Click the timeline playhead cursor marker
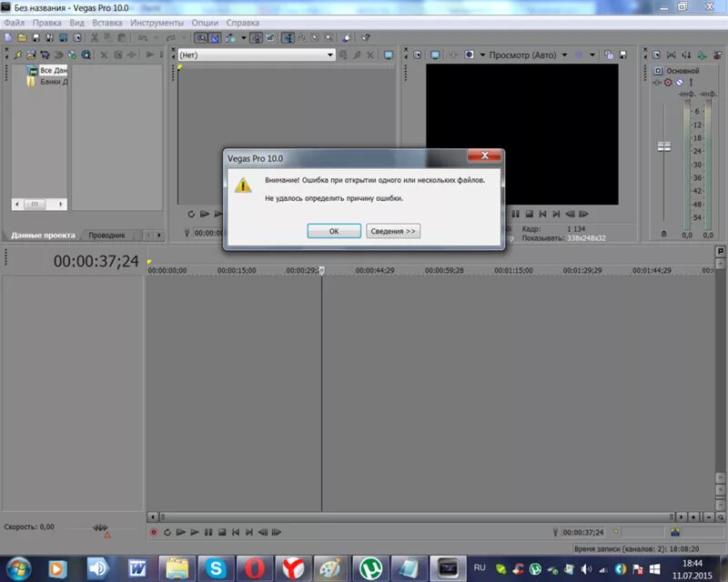This screenshot has width=728, height=582. [322, 270]
